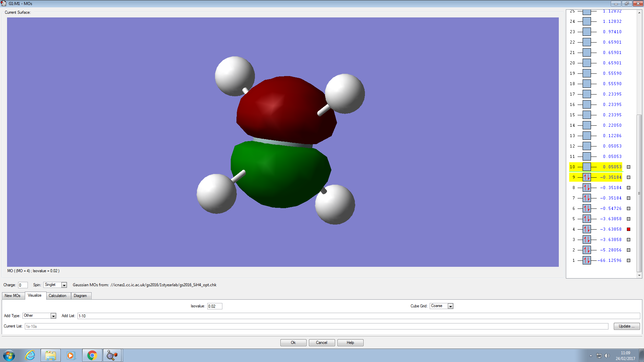Toggle the red surface marker for orbital 4
The width and height of the screenshot is (644, 362).
click(x=629, y=229)
